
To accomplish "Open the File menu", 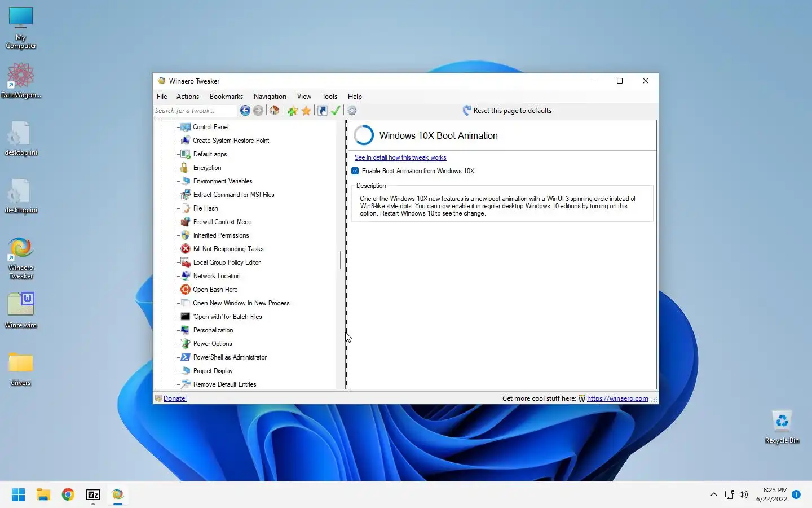I will [x=162, y=97].
